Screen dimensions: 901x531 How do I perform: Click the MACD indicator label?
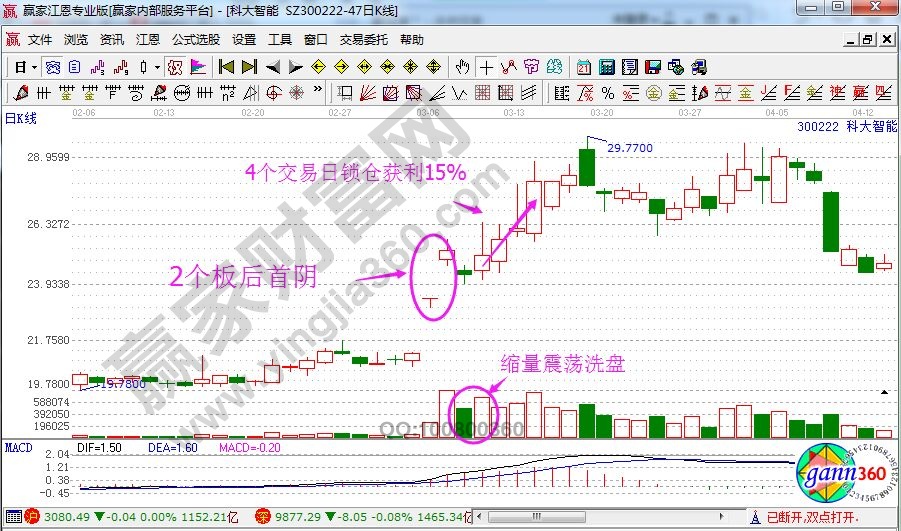point(18,447)
